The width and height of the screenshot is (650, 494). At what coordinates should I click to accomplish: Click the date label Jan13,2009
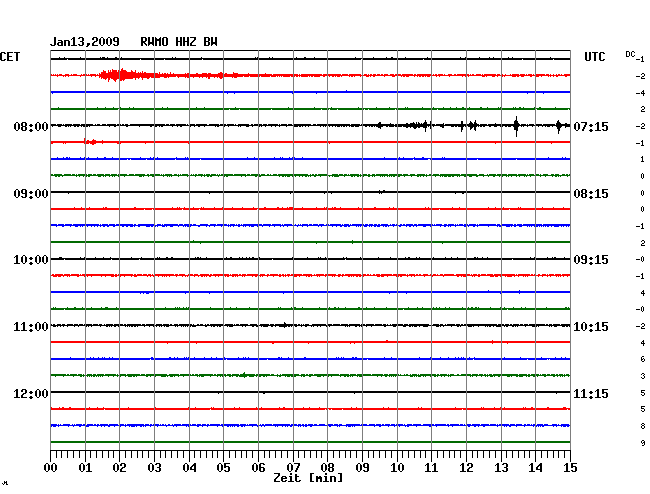[85, 42]
